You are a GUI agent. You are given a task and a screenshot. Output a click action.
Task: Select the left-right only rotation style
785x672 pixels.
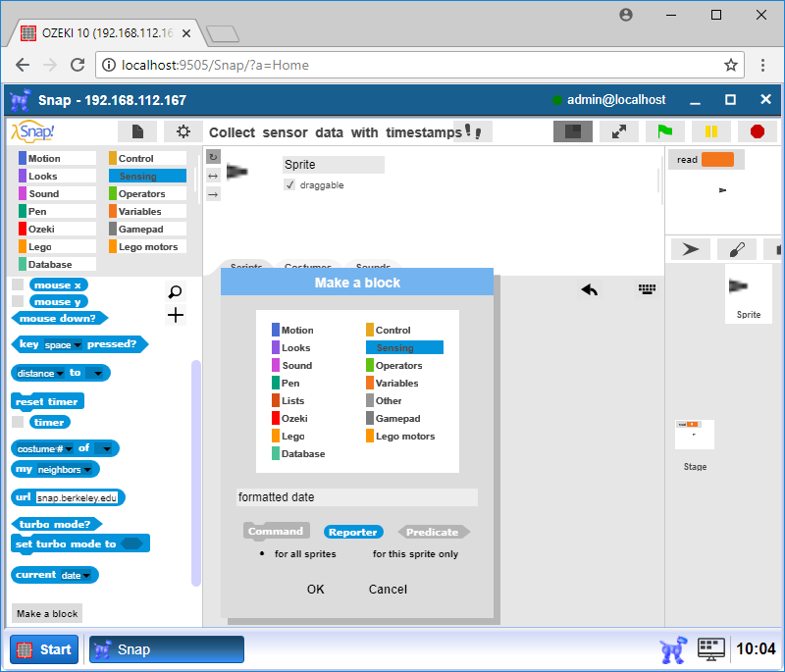pyautogui.click(x=213, y=176)
